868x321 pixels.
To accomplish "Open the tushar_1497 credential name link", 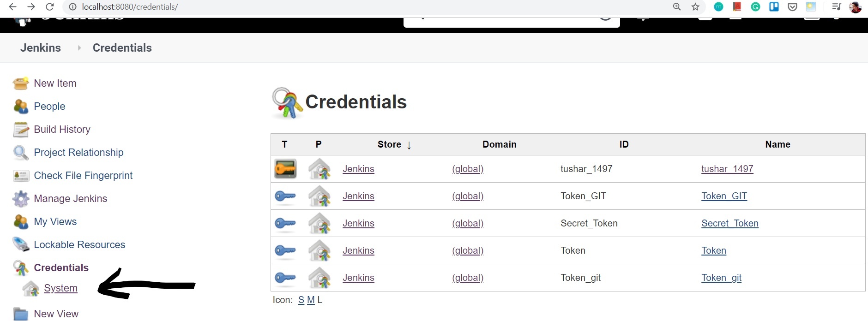I will pyautogui.click(x=727, y=169).
